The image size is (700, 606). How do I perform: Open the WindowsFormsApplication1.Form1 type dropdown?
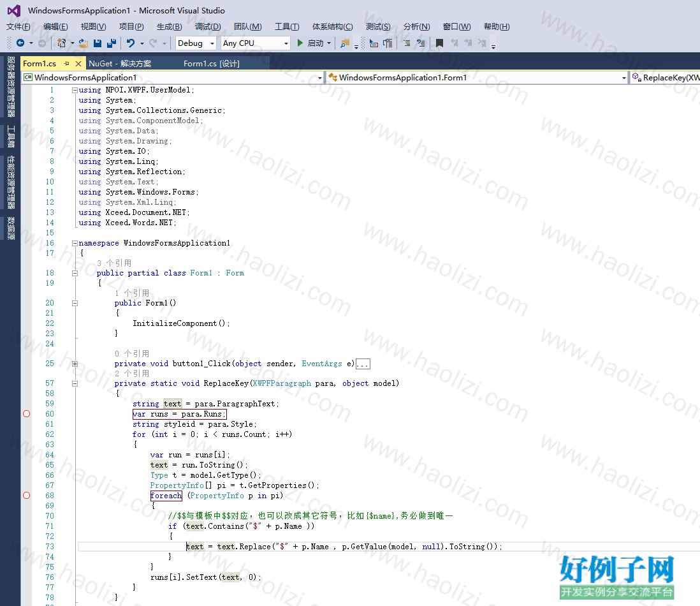click(477, 77)
